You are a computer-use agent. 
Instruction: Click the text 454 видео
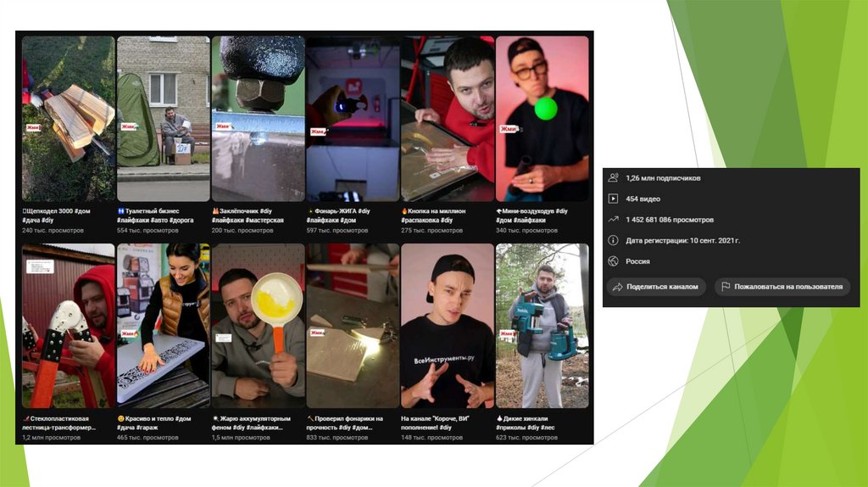[643, 199]
